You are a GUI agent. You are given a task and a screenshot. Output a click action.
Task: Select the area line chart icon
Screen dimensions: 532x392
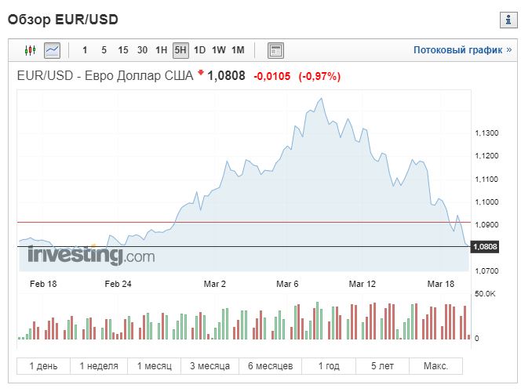pyautogui.click(x=53, y=50)
